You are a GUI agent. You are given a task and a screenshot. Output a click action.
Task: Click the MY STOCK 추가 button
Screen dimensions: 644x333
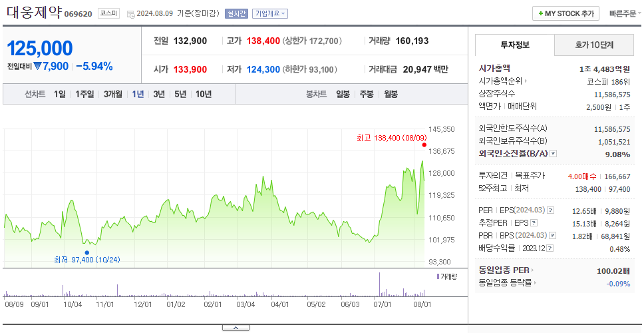point(565,13)
